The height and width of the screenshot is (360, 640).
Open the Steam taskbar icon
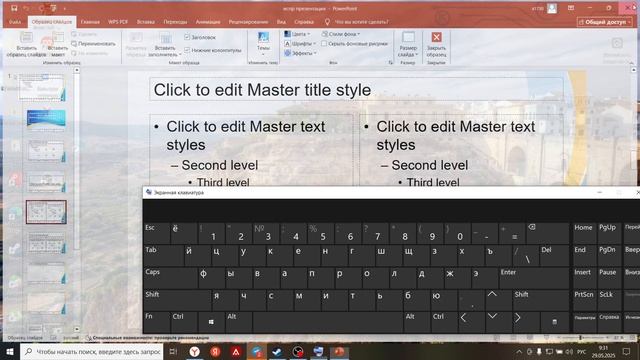click(x=277, y=351)
